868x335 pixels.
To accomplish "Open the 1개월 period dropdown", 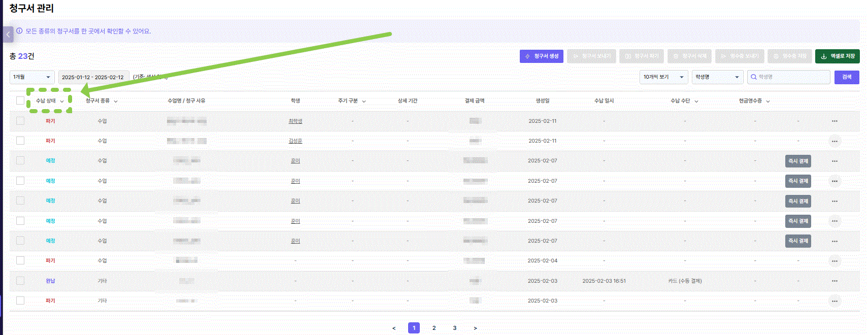I will [32, 77].
